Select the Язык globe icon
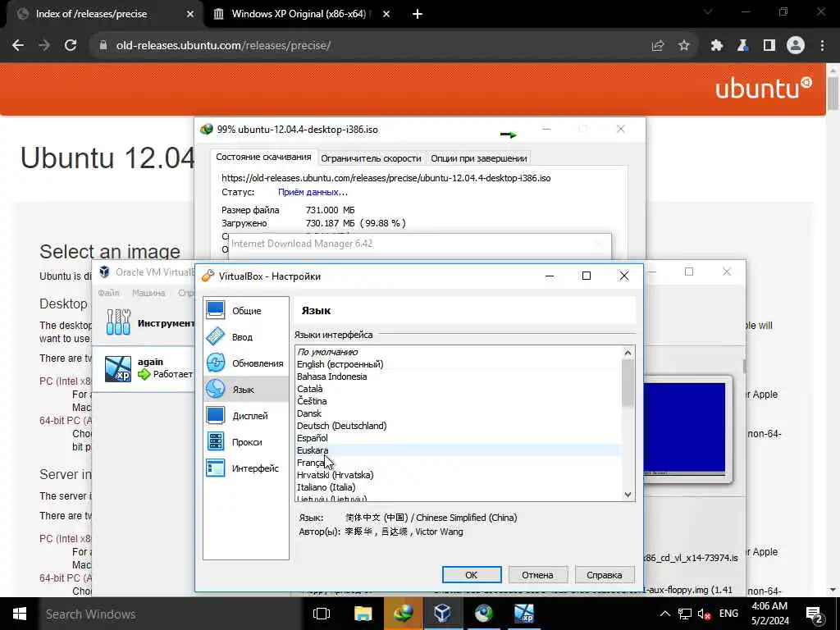Viewport: 840px width, 630px height. point(216,389)
